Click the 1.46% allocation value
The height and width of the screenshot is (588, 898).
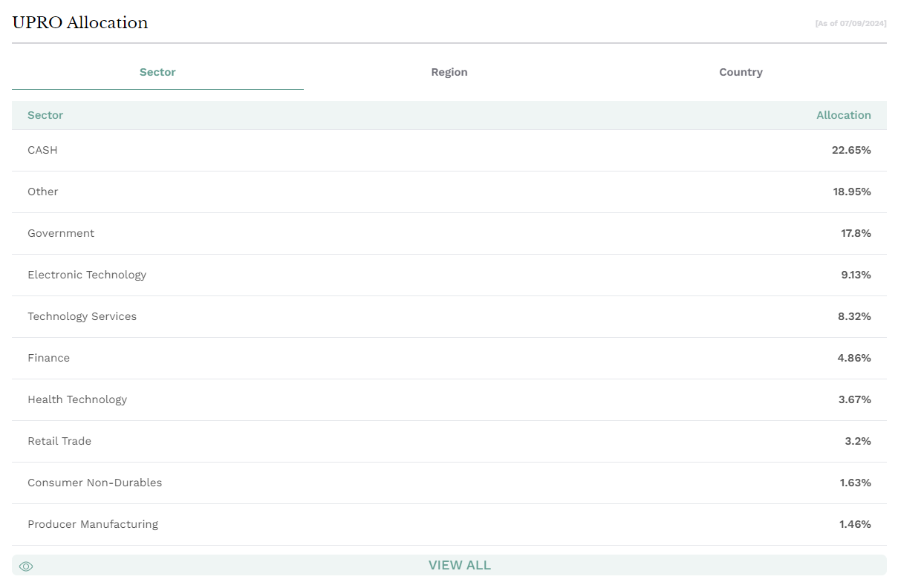coord(855,524)
